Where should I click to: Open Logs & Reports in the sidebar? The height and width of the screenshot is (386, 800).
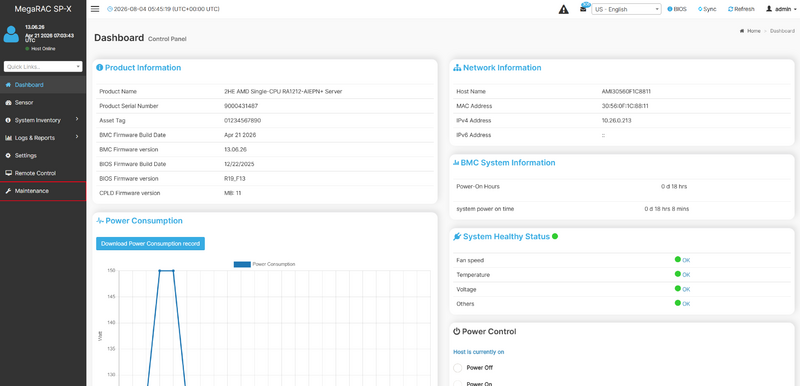[43, 138]
